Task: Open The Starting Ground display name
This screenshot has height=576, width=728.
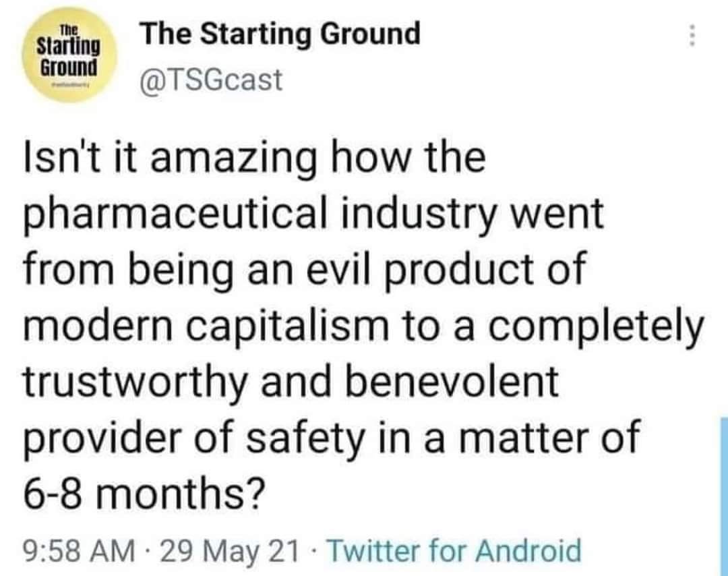Action: tap(279, 34)
